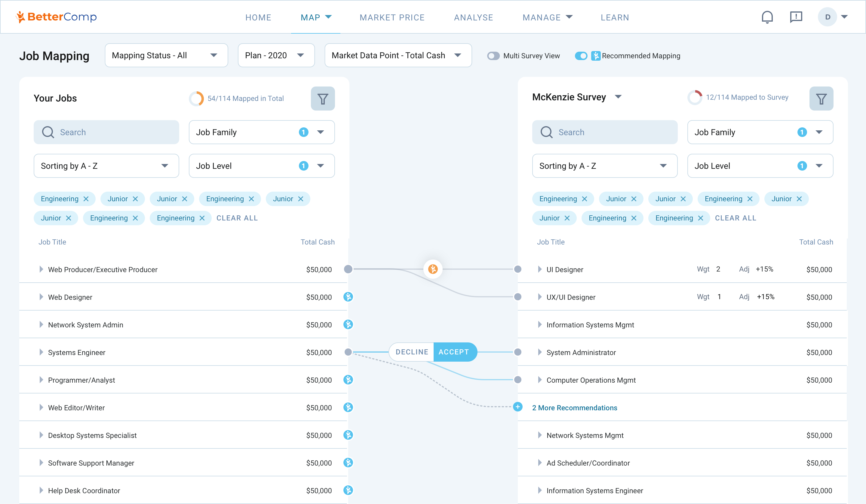Open the filter icon on McKenzie Survey panel
866x504 pixels.
click(821, 99)
